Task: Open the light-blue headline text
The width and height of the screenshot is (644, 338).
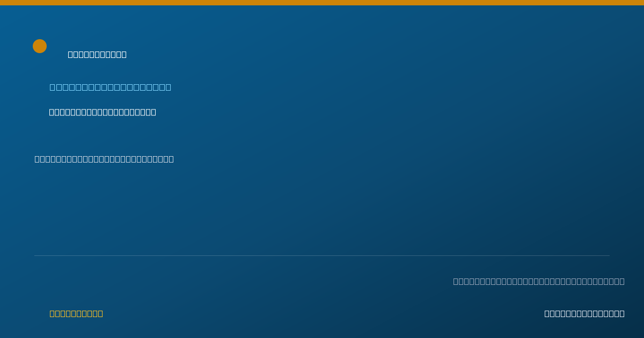Action: 111,87
